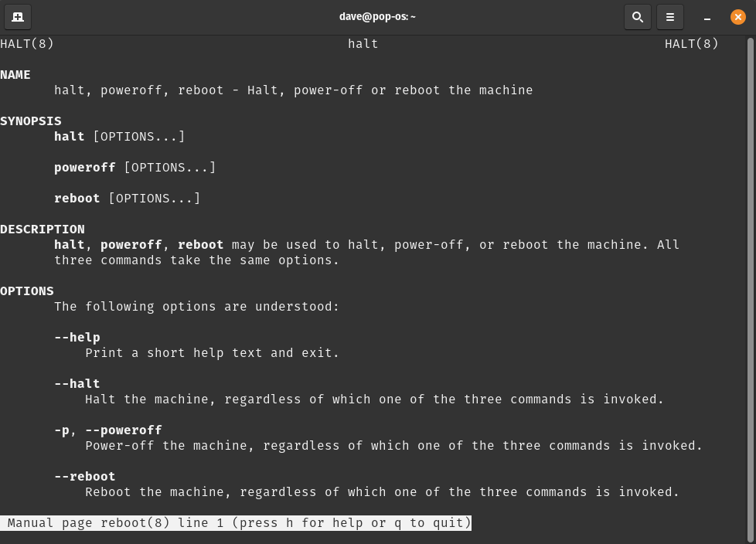
Task: Minimize the terminal window
Action: click(707, 17)
